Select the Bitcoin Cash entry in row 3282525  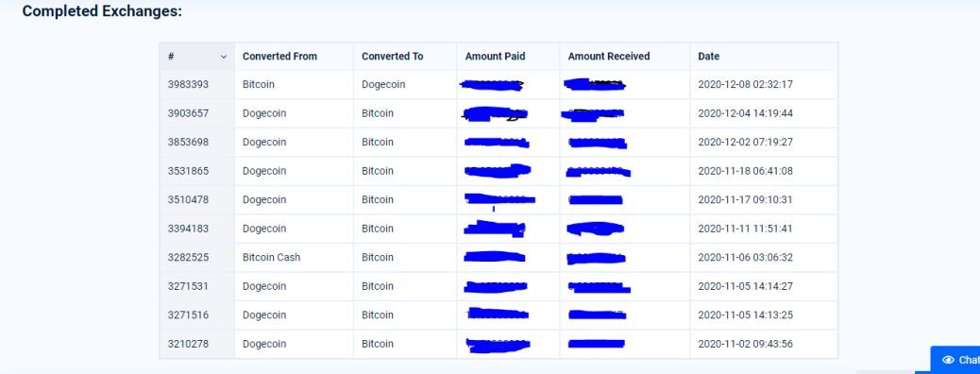click(x=271, y=257)
